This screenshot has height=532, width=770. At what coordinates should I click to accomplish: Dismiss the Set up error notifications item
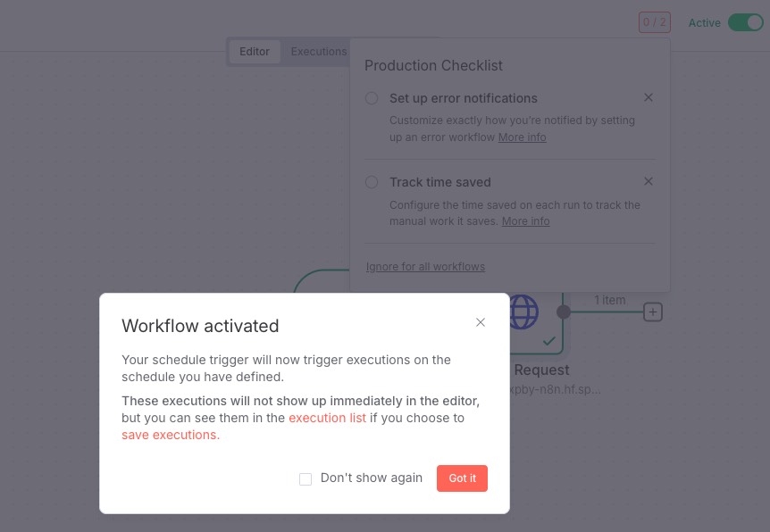[649, 97]
